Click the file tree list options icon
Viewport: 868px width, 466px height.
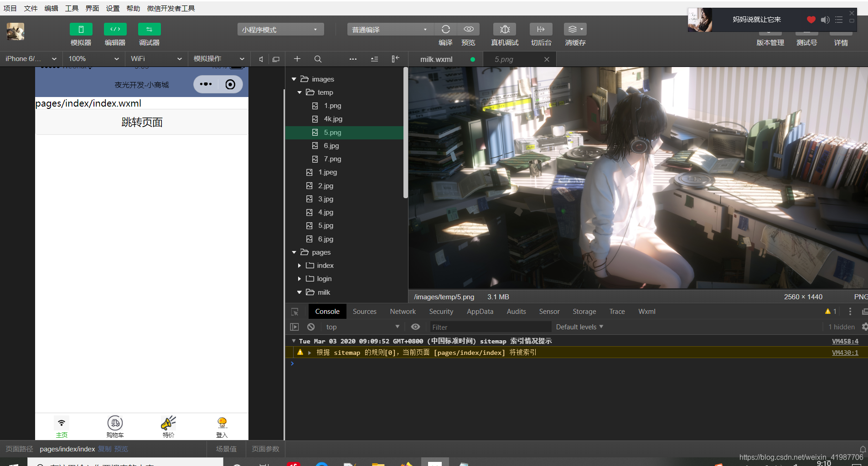pyautogui.click(x=374, y=59)
